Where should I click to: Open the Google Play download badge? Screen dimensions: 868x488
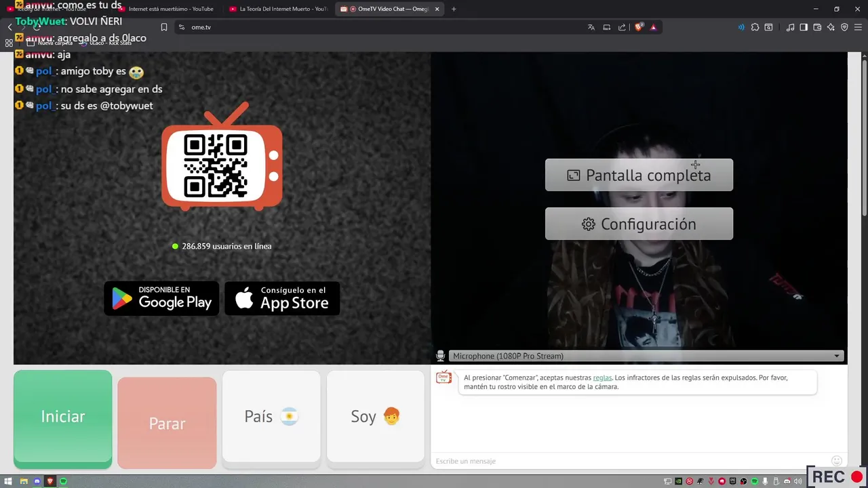click(161, 298)
